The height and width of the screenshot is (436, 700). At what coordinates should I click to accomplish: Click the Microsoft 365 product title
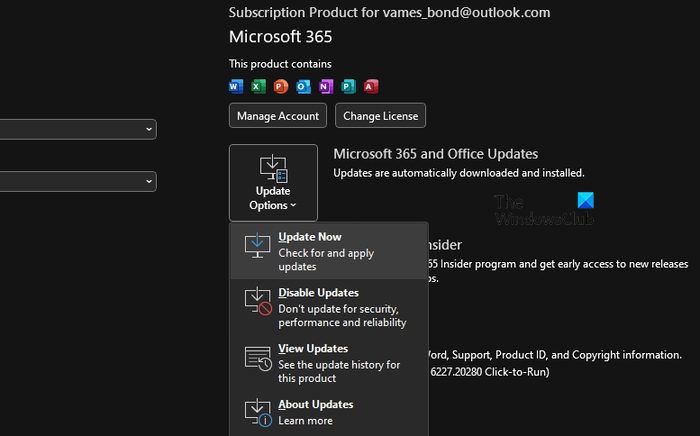point(281,37)
